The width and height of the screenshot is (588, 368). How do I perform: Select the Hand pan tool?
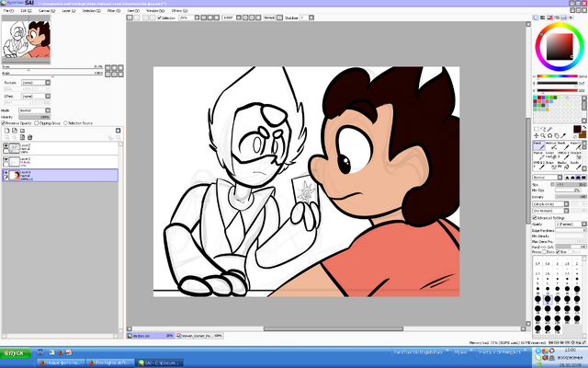556,135
